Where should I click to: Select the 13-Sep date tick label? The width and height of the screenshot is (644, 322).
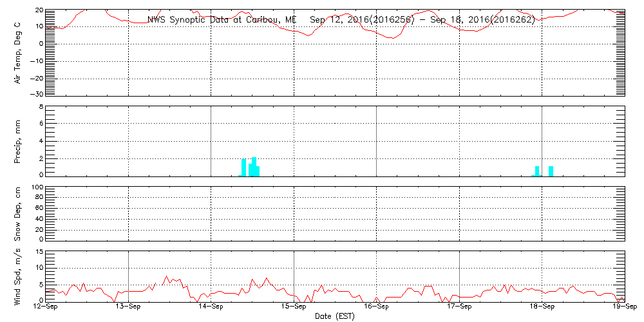click(x=128, y=307)
